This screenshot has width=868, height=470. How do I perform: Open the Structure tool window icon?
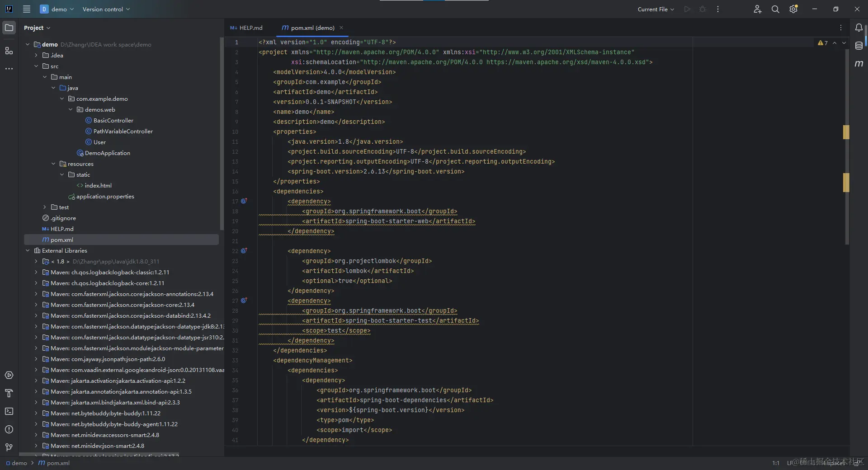click(9, 51)
